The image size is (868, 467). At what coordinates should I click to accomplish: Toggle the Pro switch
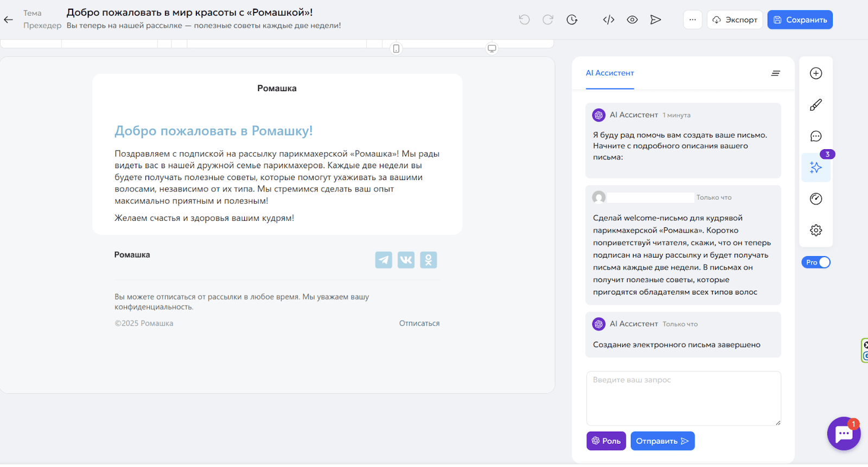[x=816, y=263]
